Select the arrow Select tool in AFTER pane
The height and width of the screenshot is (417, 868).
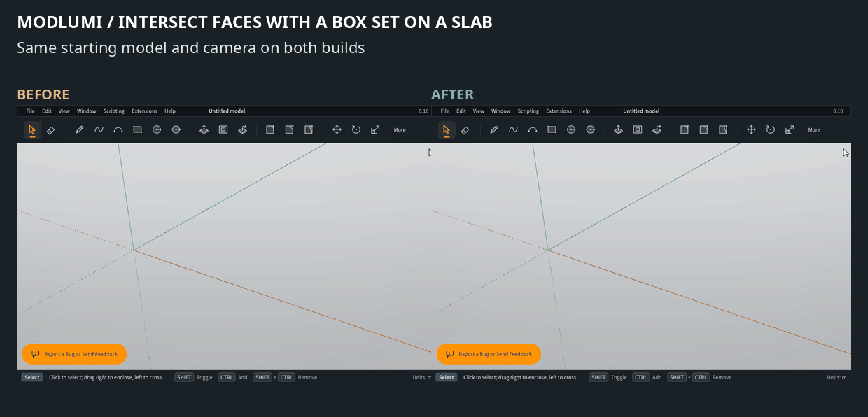coord(446,129)
